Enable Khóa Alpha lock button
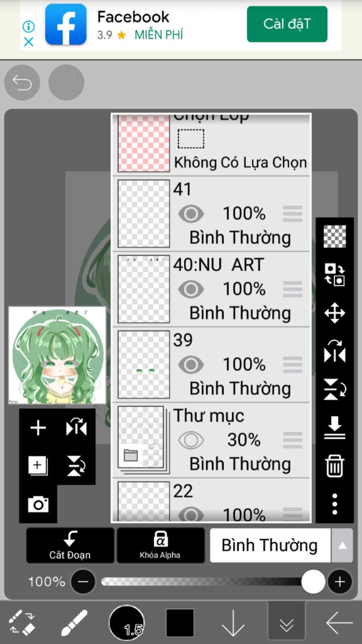 click(x=160, y=545)
